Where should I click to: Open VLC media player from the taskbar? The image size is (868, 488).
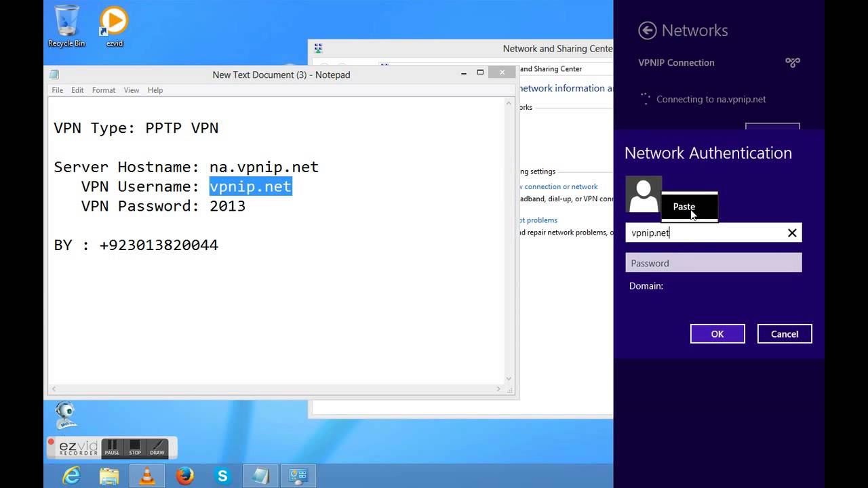pyautogui.click(x=146, y=476)
